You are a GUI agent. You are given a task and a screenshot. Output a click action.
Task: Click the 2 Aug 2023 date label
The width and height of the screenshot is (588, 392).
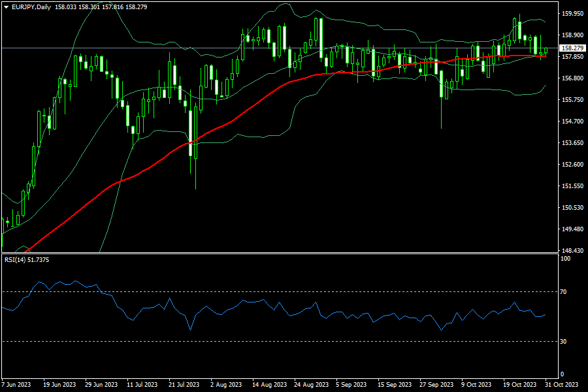click(226, 385)
